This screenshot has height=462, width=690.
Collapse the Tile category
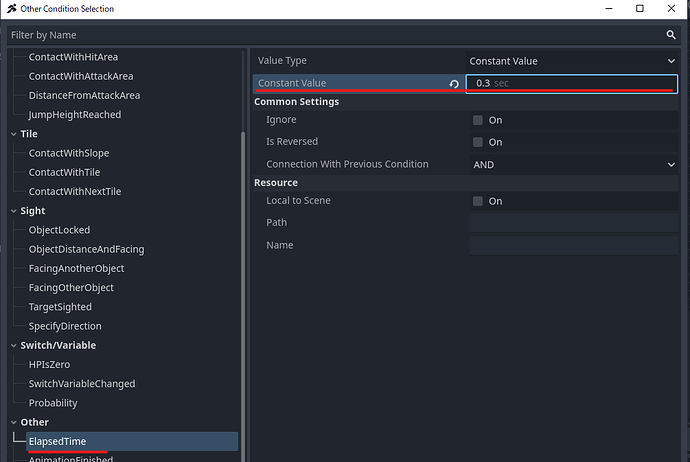(13, 134)
